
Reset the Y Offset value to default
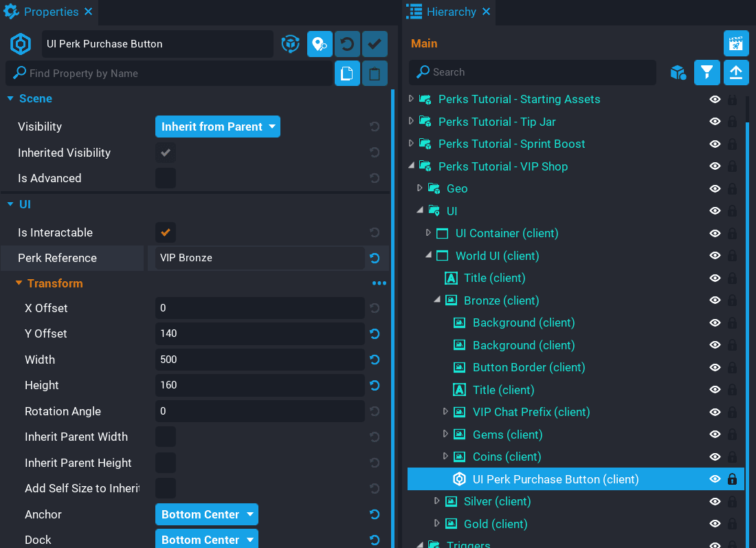[375, 334]
